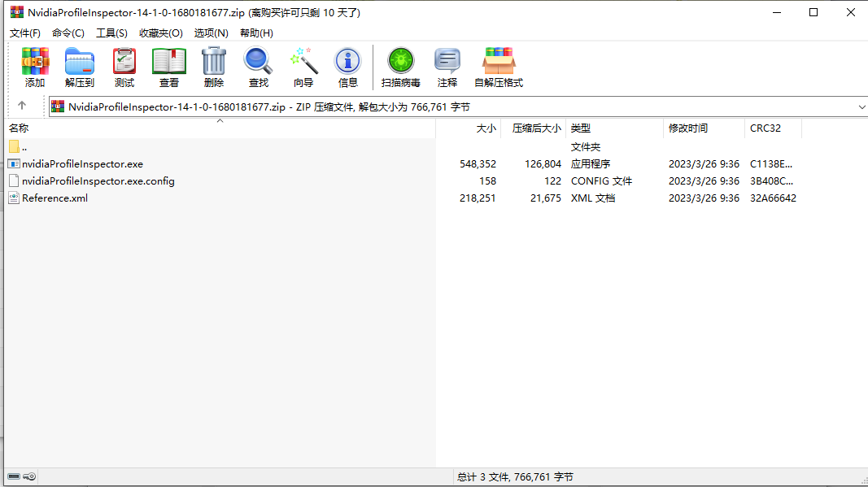
Task: Click the XML 文档 type cell
Action: click(x=593, y=198)
